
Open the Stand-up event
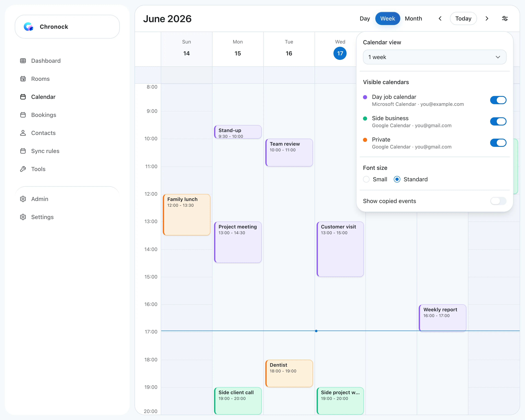click(x=238, y=132)
